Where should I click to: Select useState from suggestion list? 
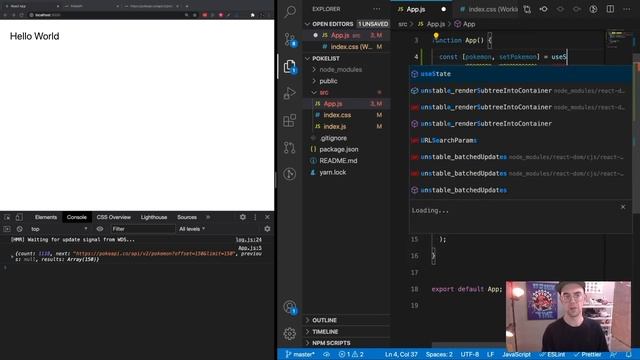pyautogui.click(x=521, y=74)
